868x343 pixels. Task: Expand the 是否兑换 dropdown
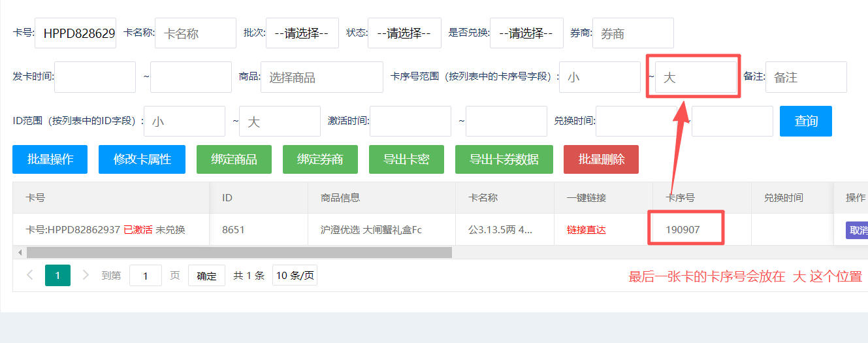[526, 33]
